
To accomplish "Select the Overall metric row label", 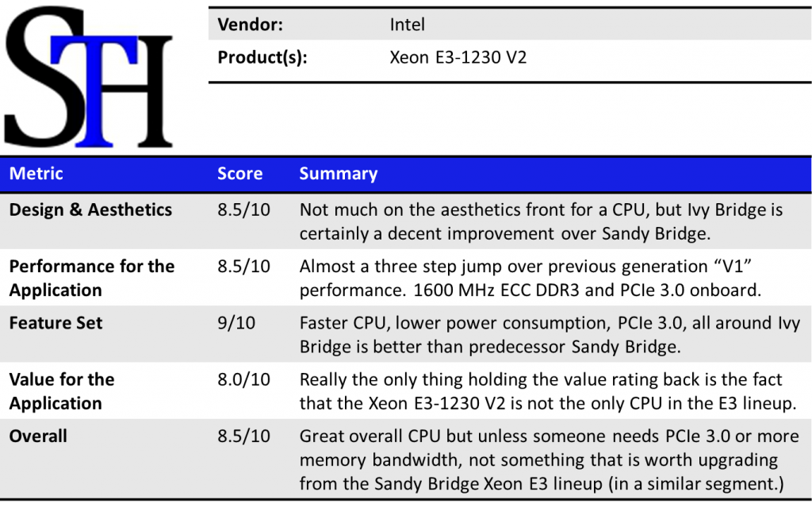I will point(38,436).
